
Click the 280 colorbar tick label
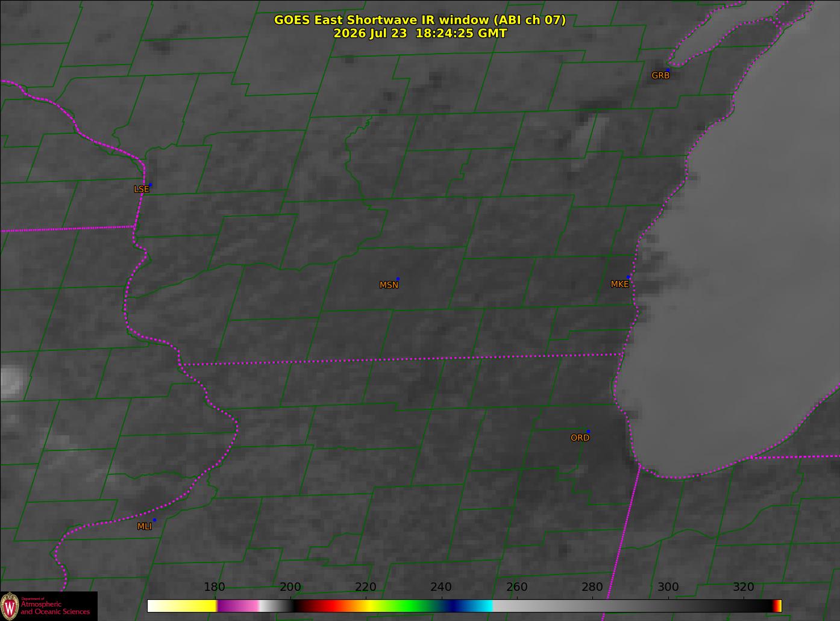point(592,587)
